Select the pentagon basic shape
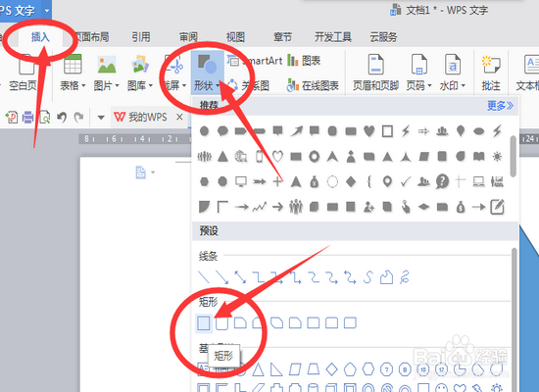The width and height of the screenshot is (539, 392). pyautogui.click(x=350, y=369)
